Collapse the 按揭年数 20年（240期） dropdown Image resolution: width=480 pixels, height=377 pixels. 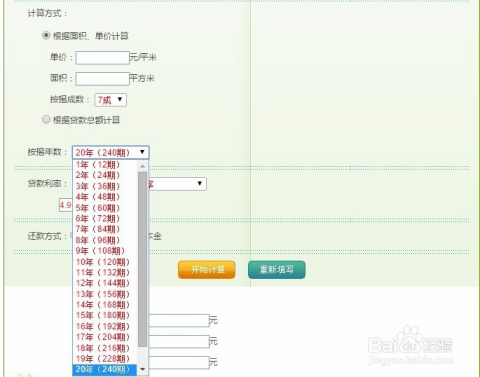point(111,152)
